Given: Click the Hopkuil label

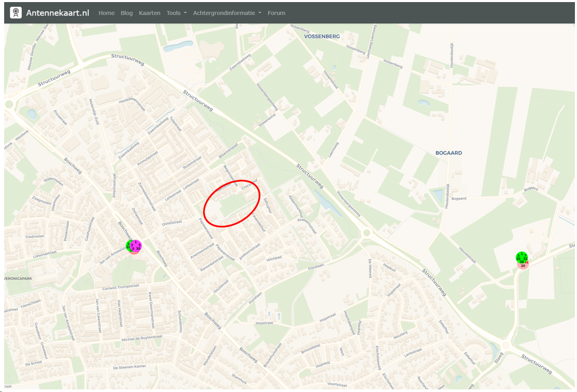Looking at the screenshot, I should click(x=389, y=267).
